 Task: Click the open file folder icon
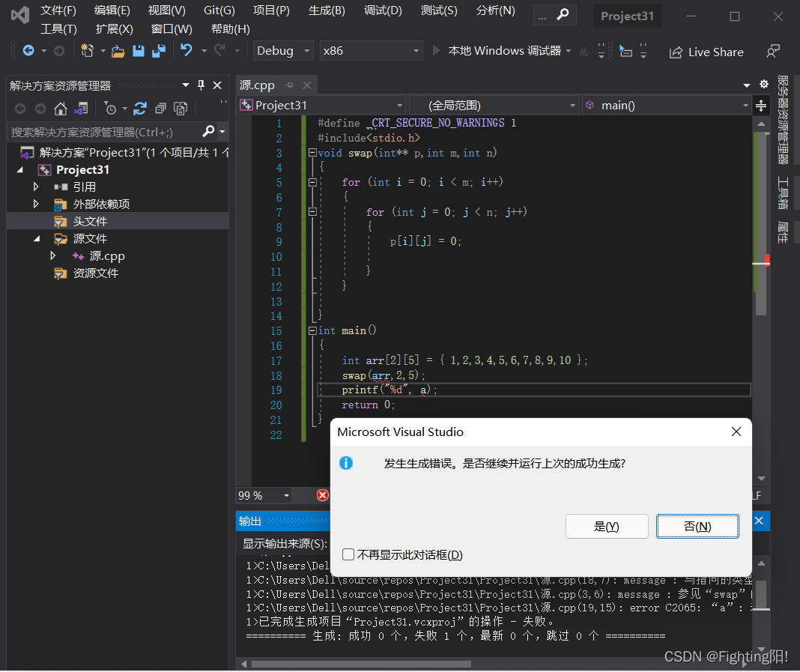(x=118, y=51)
